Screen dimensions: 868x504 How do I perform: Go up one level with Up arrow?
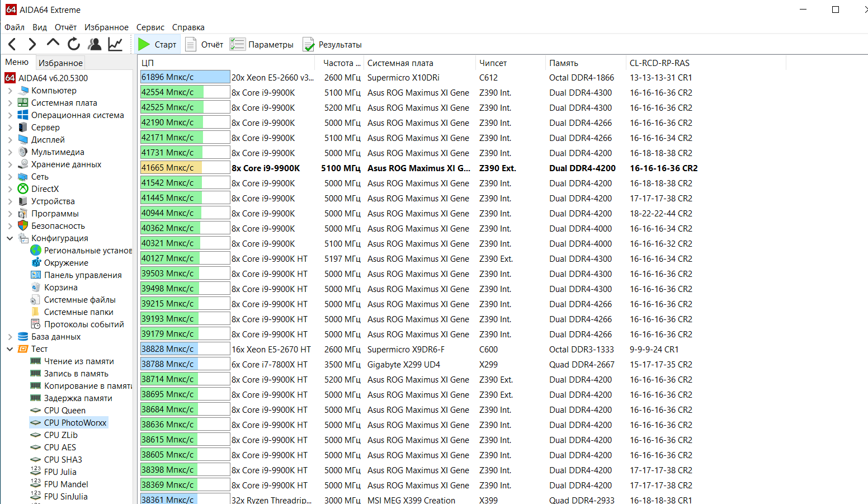click(x=53, y=44)
